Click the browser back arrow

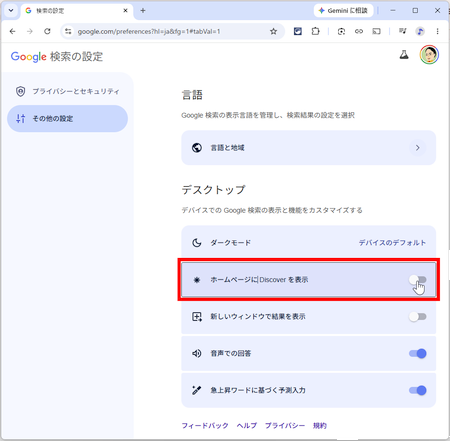point(13,31)
